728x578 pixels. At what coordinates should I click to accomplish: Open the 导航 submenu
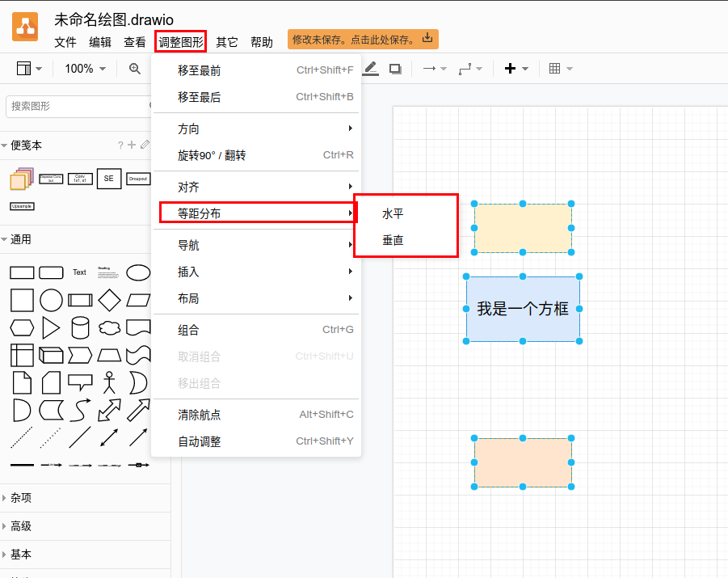tap(256, 245)
